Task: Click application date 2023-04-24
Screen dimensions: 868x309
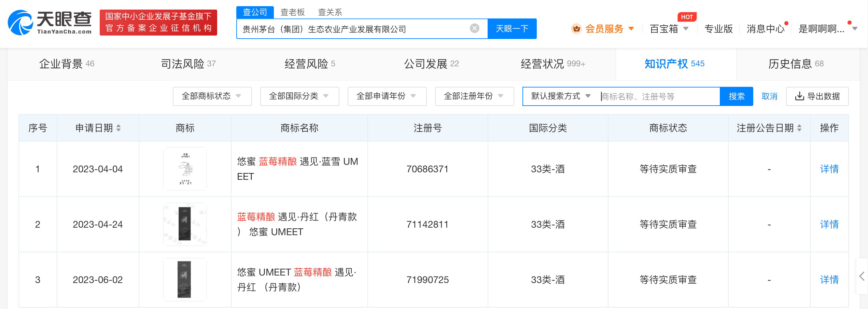Action: (x=98, y=224)
